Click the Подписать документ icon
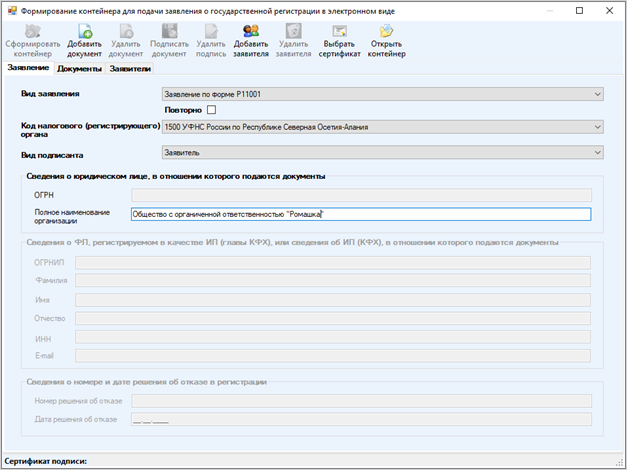This screenshot has width=627, height=470. [169, 33]
